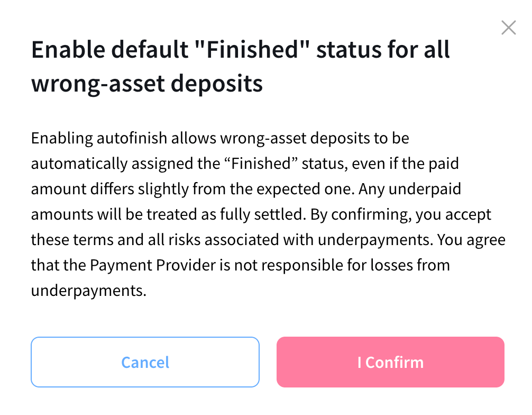Click the final word "underpayments." in the paragraph
The height and width of the screenshot is (415, 532).
(88, 290)
